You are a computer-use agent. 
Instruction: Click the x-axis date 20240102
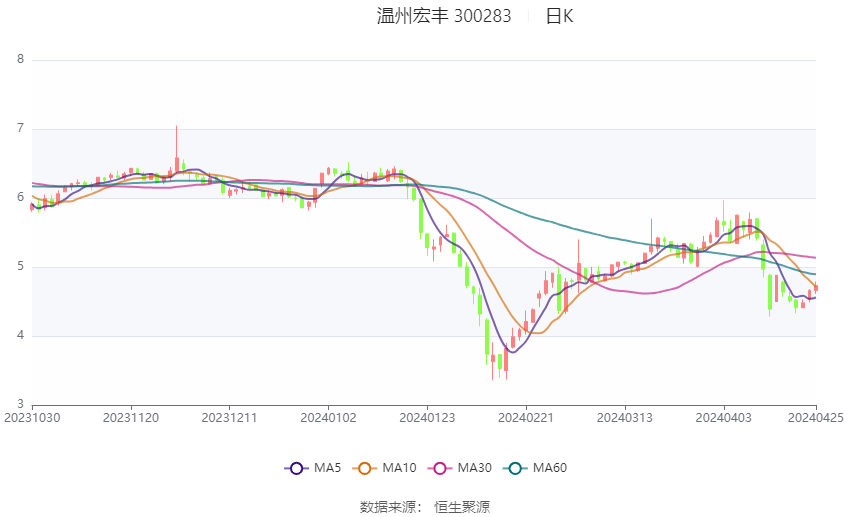(329, 418)
